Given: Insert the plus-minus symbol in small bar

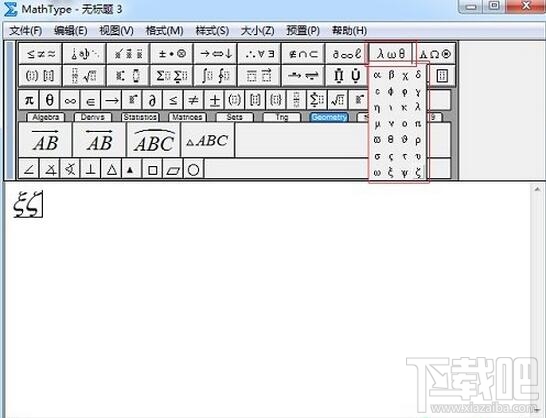Looking at the screenshot, I should click(x=214, y=100).
